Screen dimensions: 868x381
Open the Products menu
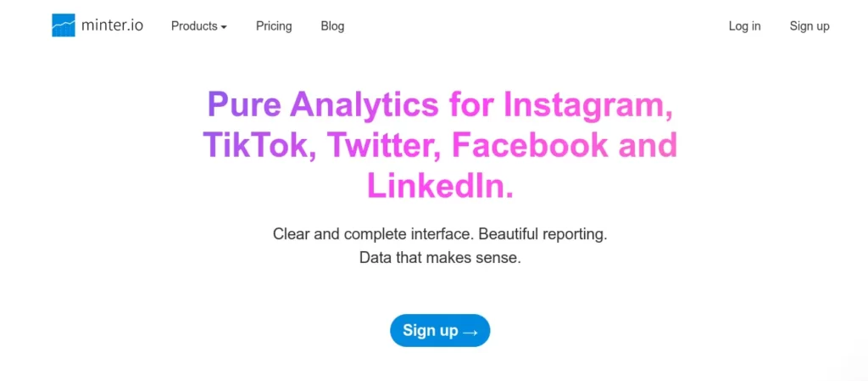point(198,26)
